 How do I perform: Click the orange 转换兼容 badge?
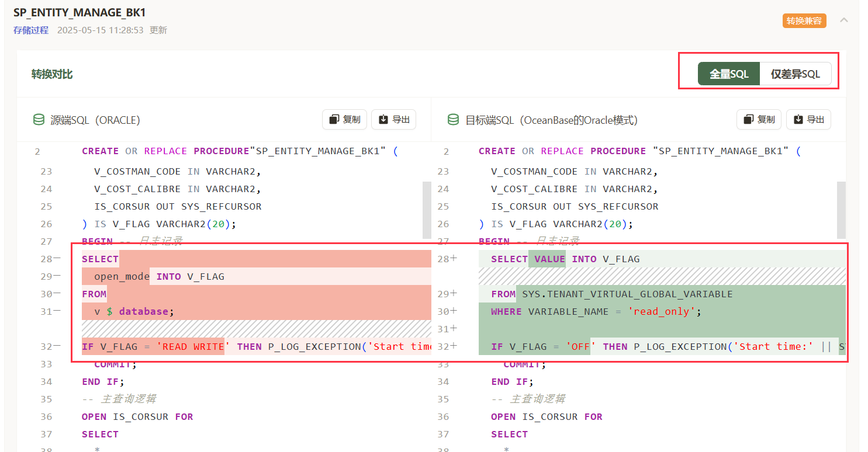click(804, 20)
